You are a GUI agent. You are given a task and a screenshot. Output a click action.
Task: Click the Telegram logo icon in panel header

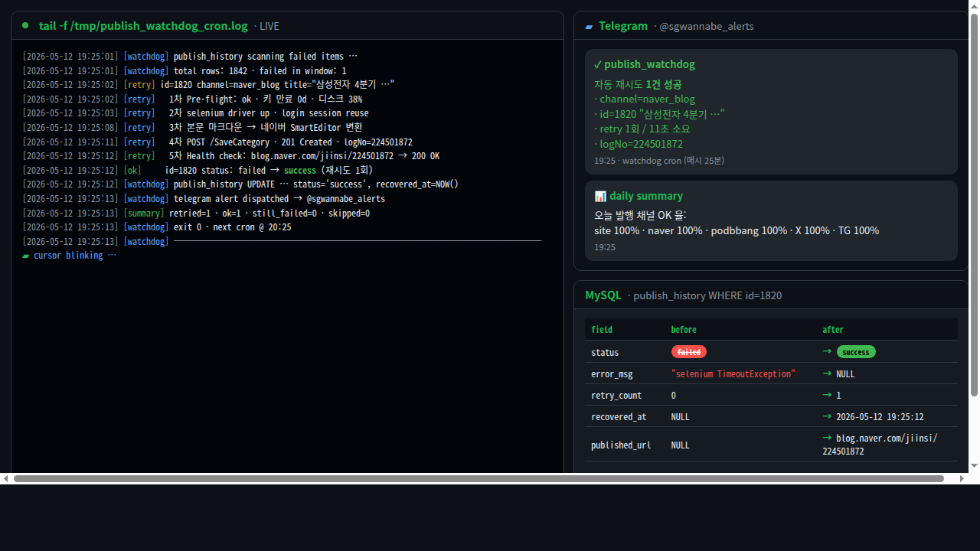(589, 26)
